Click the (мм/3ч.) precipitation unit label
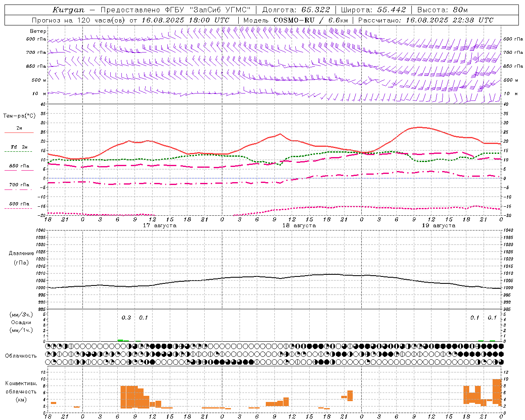 click(x=21, y=315)
